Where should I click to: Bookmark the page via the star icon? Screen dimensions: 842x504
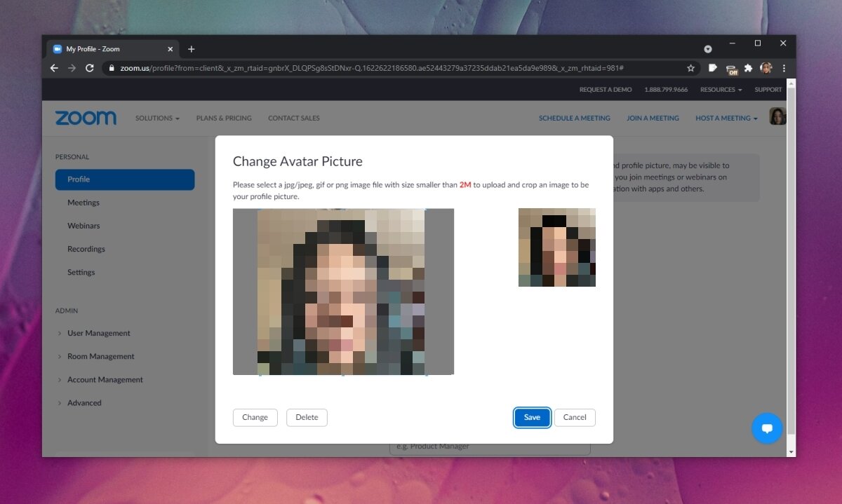[x=690, y=68]
